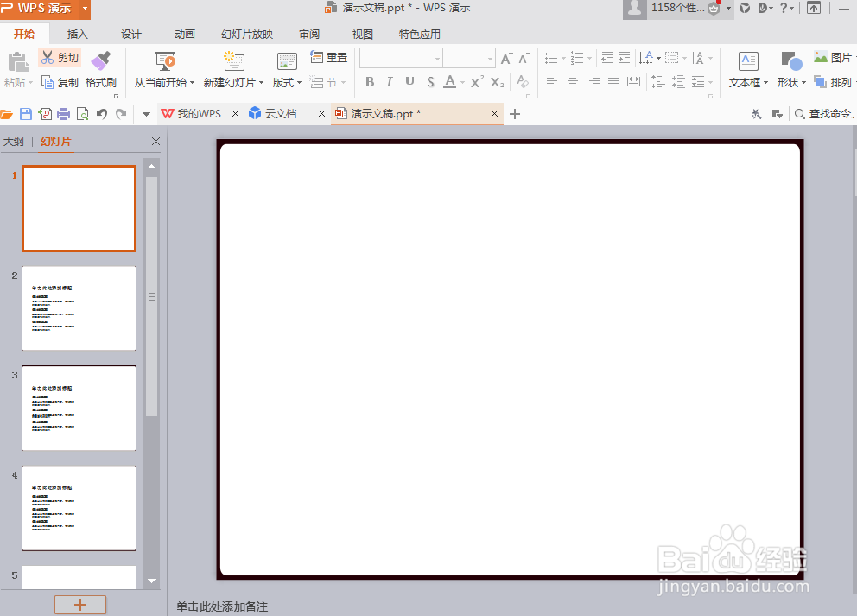Image resolution: width=857 pixels, height=616 pixels.
Task: Click thumbnail pane scroll down arrow
Action: click(152, 581)
